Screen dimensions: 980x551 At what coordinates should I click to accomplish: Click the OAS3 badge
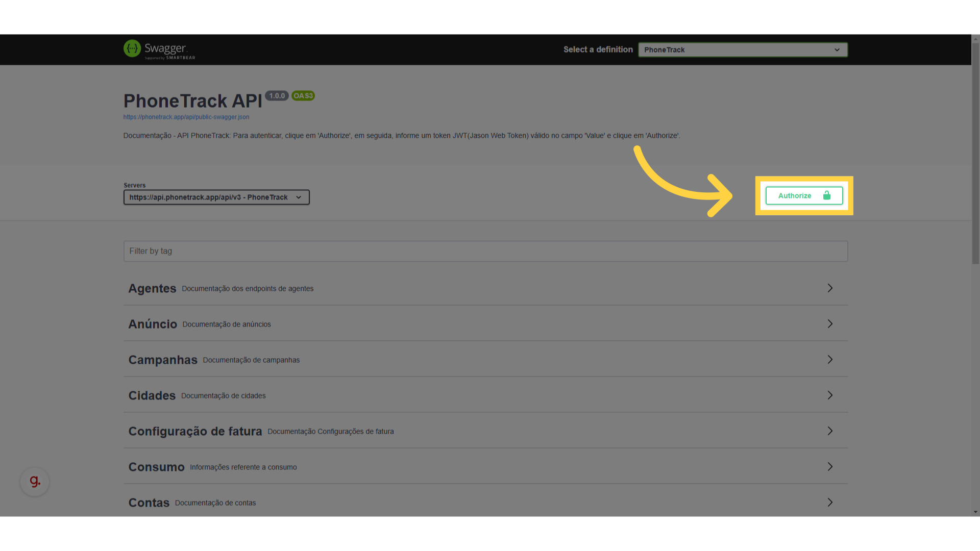pos(303,96)
